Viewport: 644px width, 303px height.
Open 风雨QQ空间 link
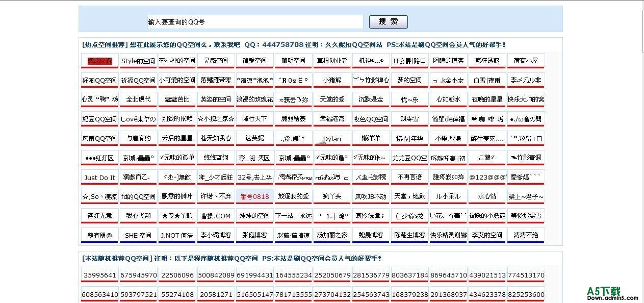point(99,138)
